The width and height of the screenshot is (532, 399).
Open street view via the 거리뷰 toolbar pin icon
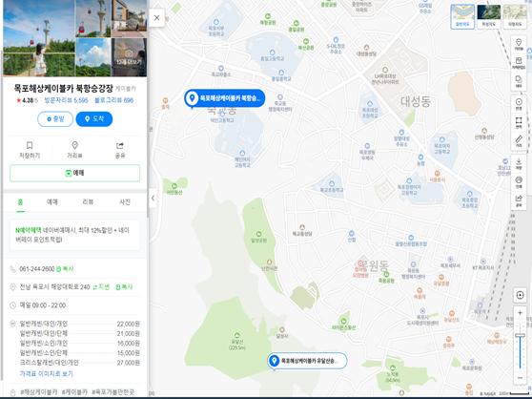(x=519, y=45)
